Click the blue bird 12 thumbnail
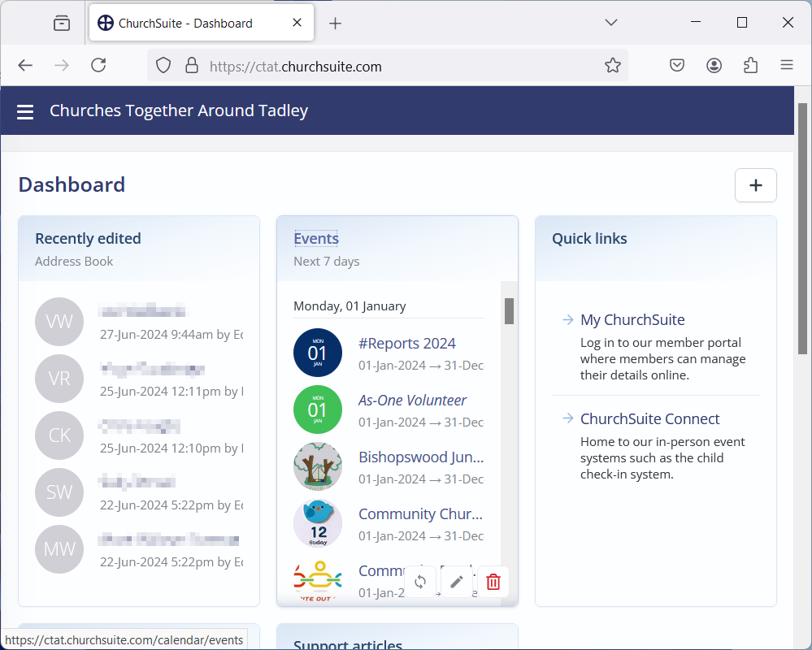Screen dimensions: 812x650 tap(318, 523)
